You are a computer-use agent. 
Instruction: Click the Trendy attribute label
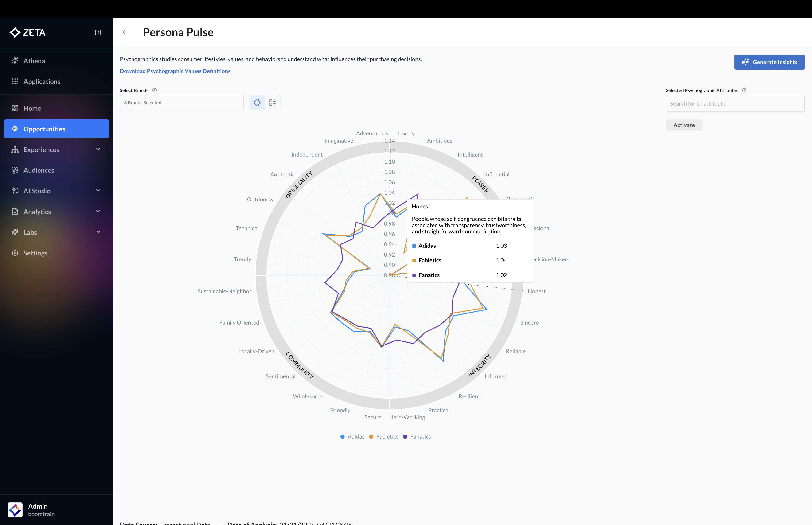click(x=242, y=259)
